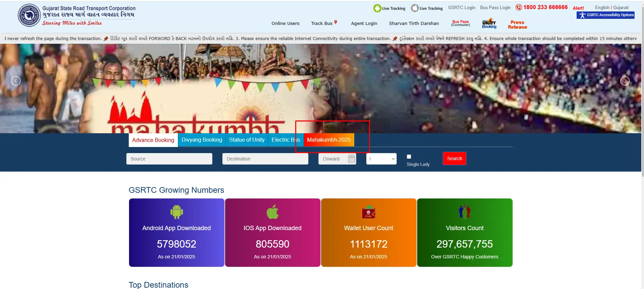Open Online Users menu item
Viewport: 644px width, 289px height.
click(x=285, y=24)
